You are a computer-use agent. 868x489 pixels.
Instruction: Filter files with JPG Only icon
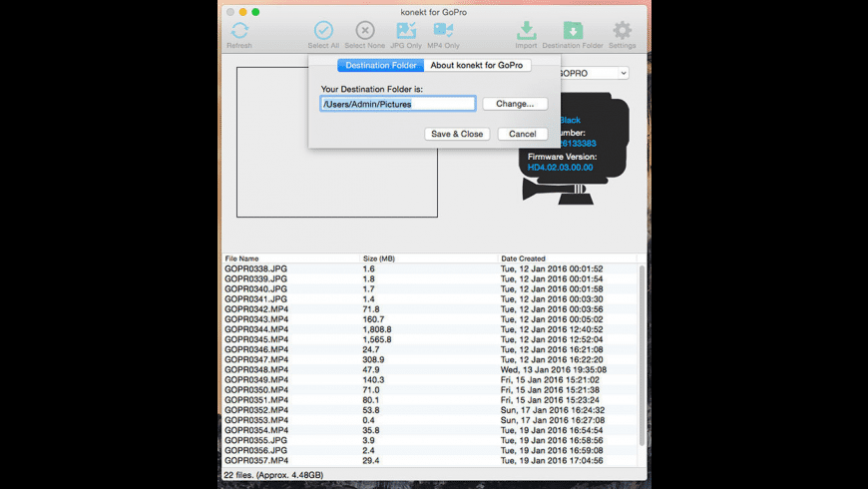coord(406,31)
